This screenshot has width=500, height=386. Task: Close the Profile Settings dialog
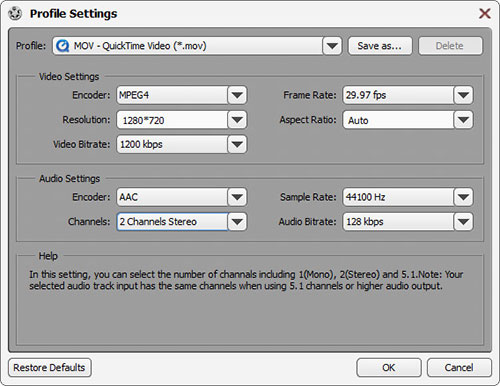coord(484,14)
